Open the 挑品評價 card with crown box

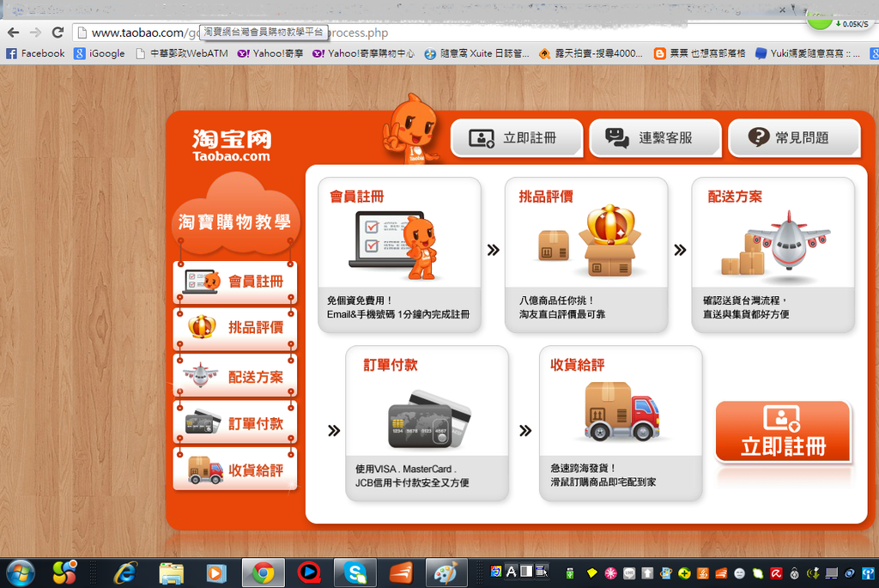click(585, 255)
